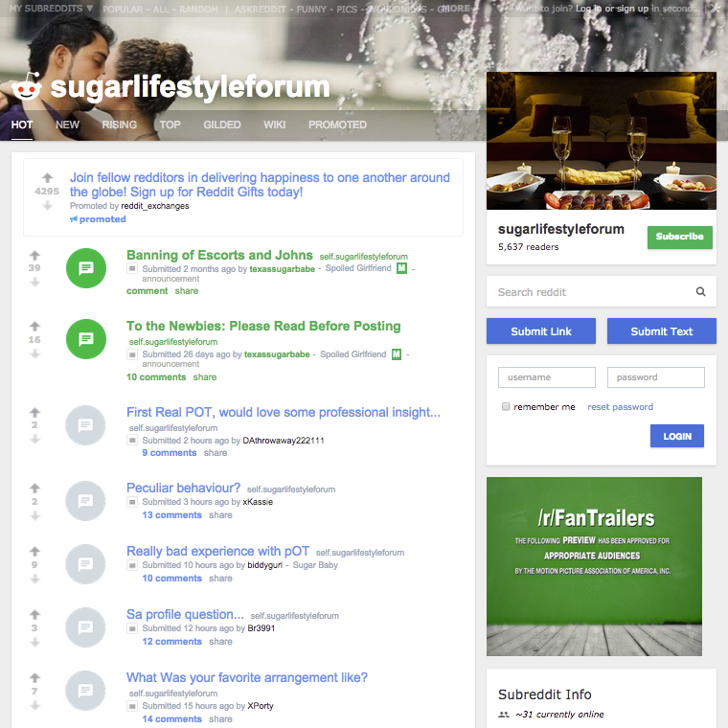
Task: Expand the MORE subreddits menu
Action: point(455,9)
